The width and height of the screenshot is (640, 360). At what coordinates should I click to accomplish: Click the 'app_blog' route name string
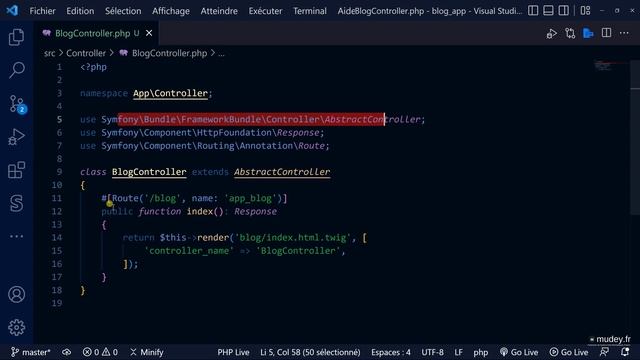coord(250,198)
